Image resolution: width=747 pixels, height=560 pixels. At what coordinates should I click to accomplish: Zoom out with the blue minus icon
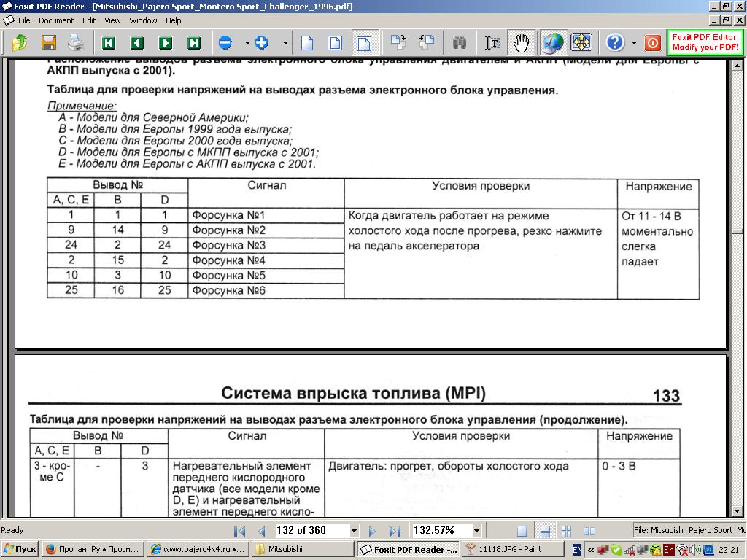click(225, 43)
